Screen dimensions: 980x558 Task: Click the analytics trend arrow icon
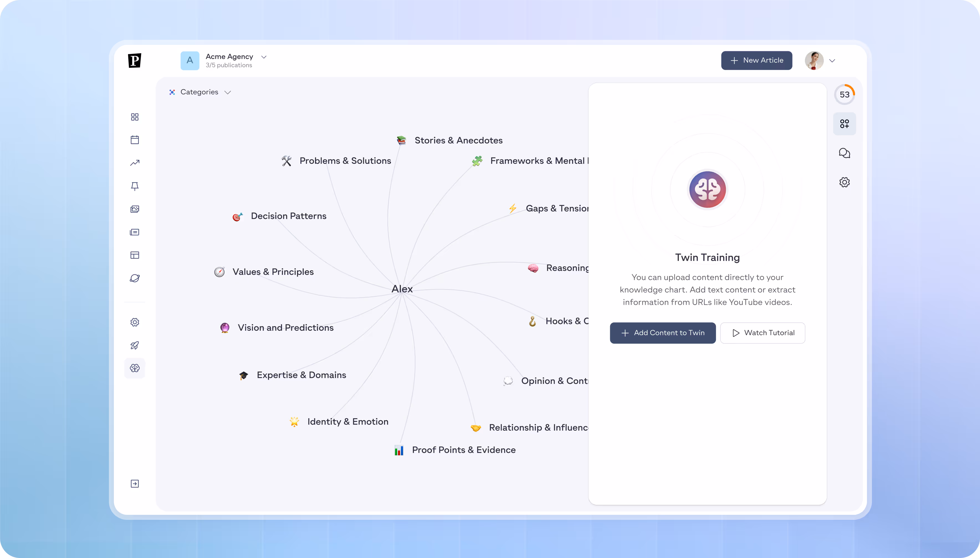[135, 163]
